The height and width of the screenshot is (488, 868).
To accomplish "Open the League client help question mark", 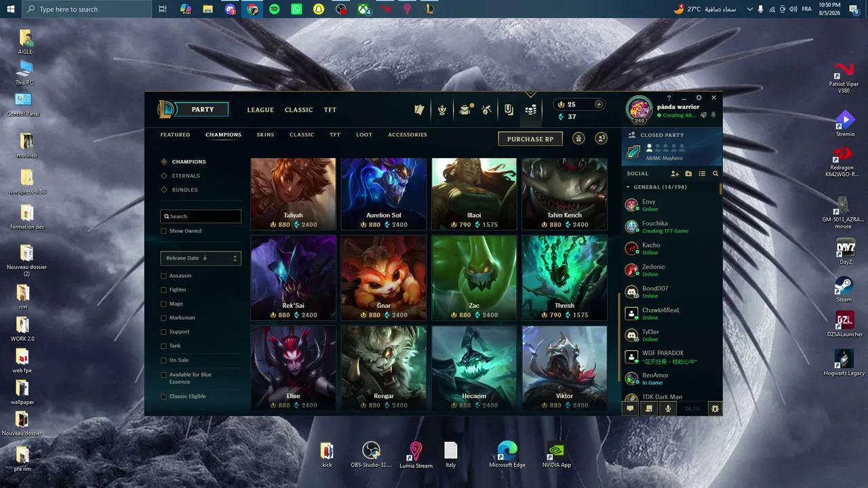I will [669, 98].
